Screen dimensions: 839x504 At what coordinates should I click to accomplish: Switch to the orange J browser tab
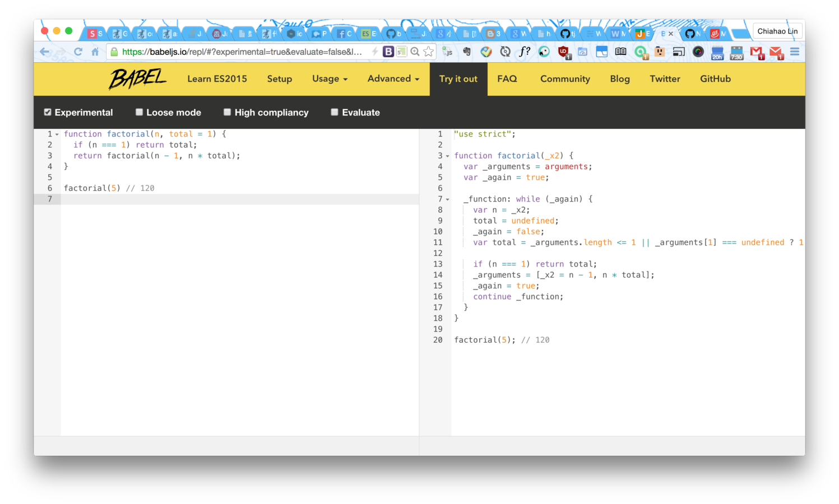point(643,34)
